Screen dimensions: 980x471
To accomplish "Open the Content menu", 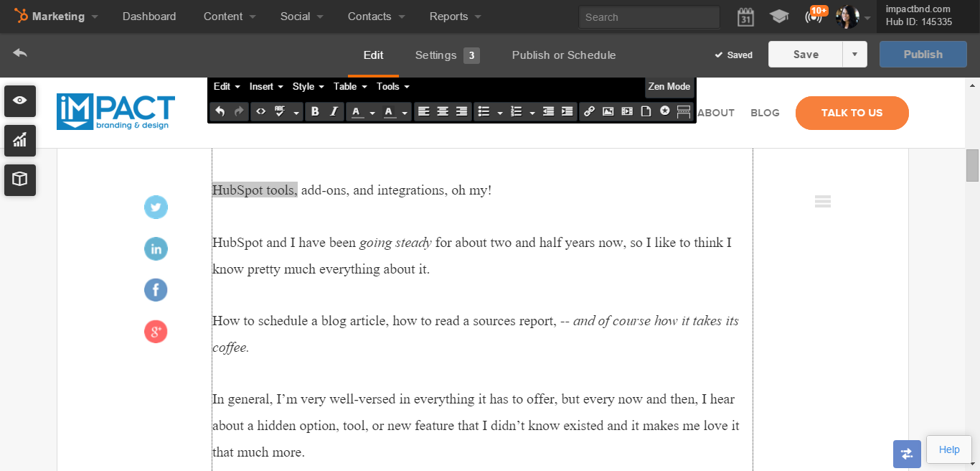I will coord(230,17).
